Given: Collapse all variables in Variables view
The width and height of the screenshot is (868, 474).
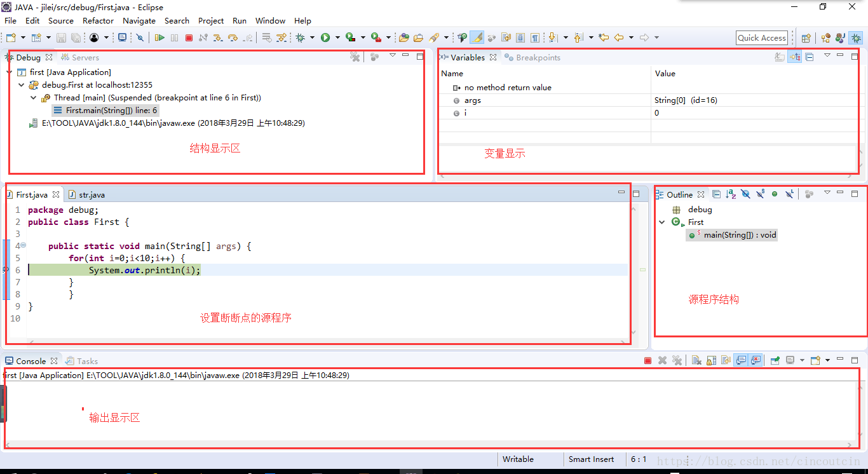Looking at the screenshot, I should pos(810,57).
